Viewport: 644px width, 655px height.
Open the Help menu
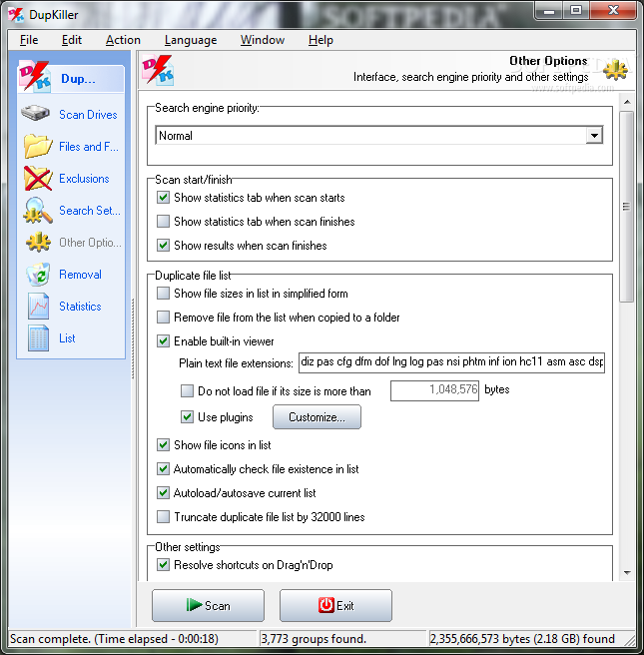tap(321, 40)
